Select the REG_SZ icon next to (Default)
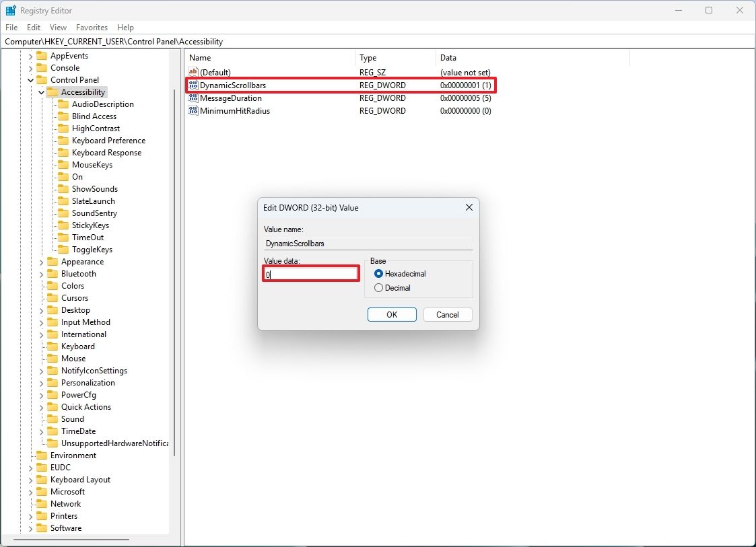 pyautogui.click(x=193, y=72)
